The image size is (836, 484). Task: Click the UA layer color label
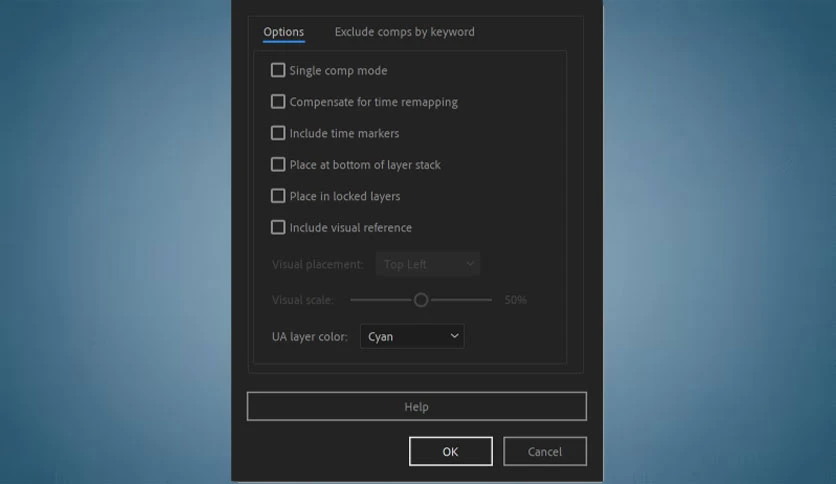point(310,337)
